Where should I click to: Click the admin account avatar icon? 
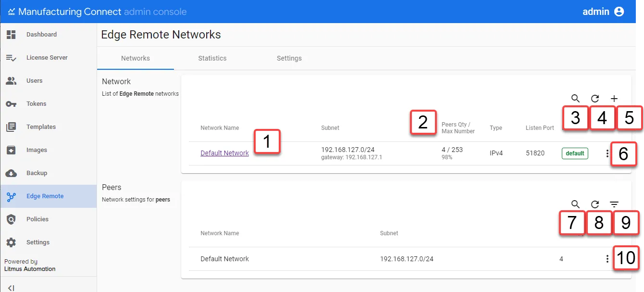619,12
